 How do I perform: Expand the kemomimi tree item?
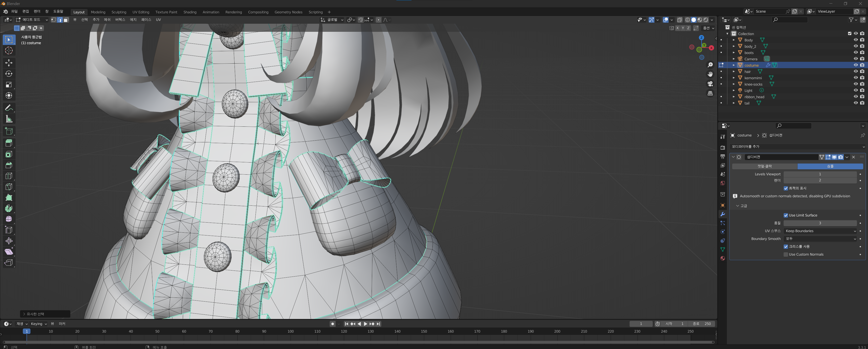[733, 78]
